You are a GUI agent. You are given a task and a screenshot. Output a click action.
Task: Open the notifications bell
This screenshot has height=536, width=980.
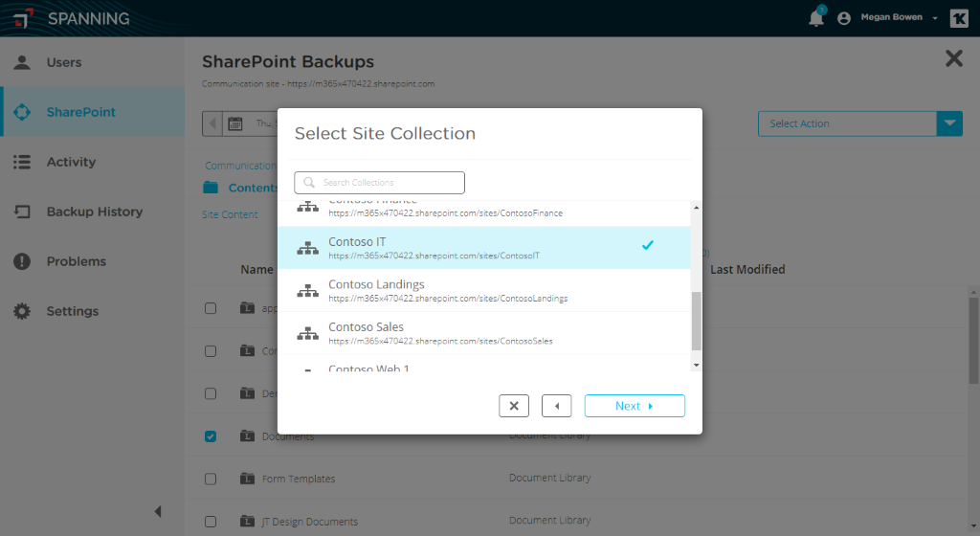coord(816,17)
